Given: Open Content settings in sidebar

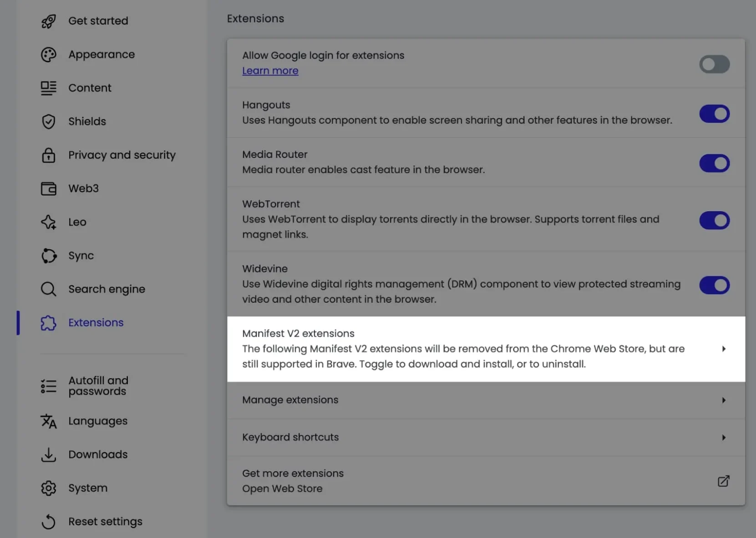Looking at the screenshot, I should pos(90,88).
